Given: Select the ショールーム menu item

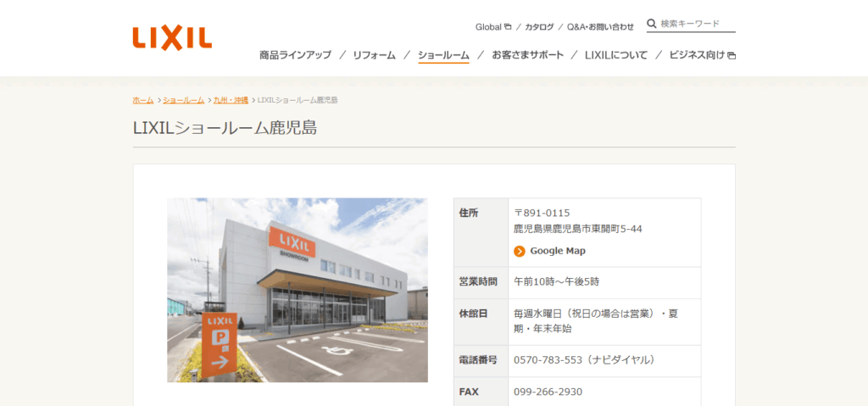Looking at the screenshot, I should (x=443, y=55).
